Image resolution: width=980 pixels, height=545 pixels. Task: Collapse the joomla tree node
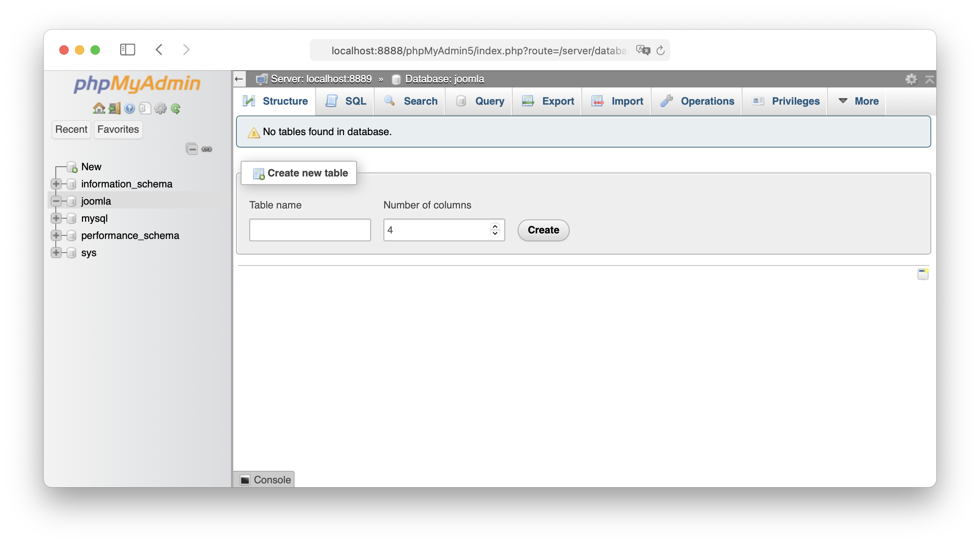(56, 201)
